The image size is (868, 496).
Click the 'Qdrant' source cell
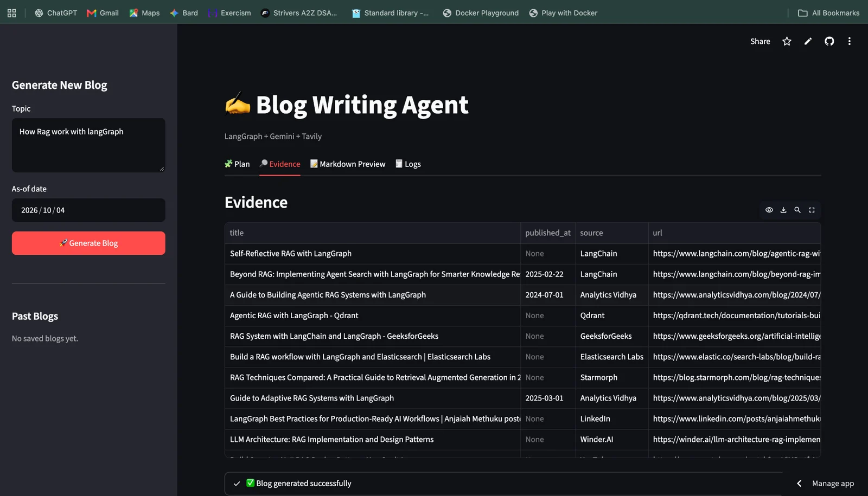(612, 315)
